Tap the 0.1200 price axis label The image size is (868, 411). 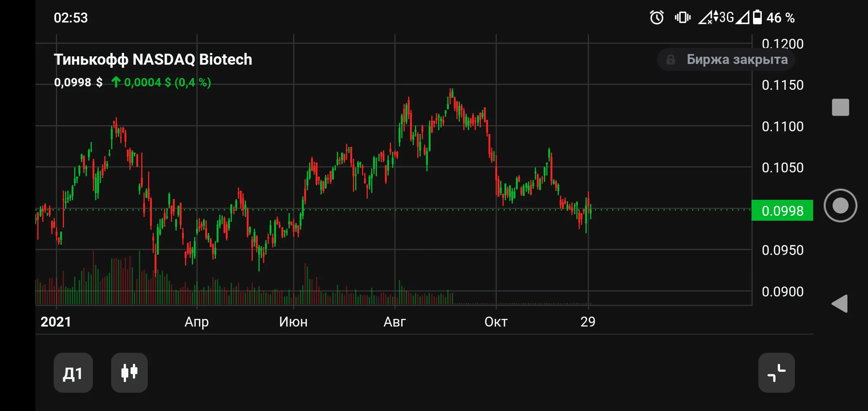pos(783,44)
